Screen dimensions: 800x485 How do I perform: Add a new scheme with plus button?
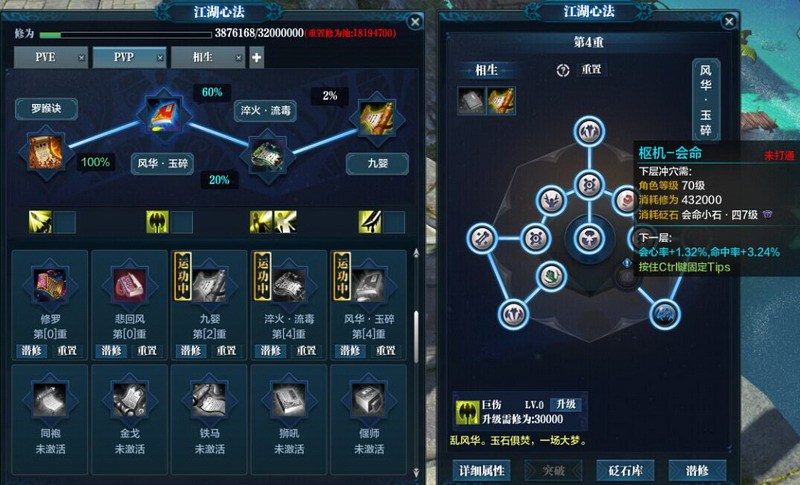(257, 58)
